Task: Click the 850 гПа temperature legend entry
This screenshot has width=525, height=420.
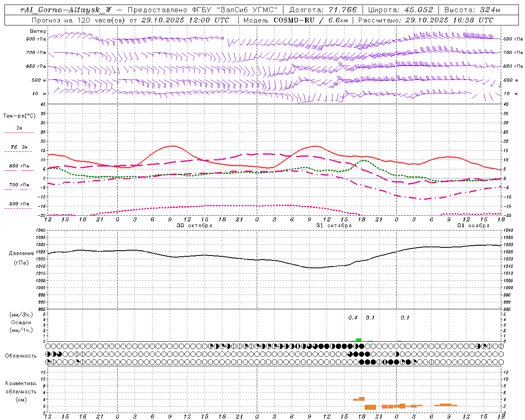Action: (x=19, y=166)
